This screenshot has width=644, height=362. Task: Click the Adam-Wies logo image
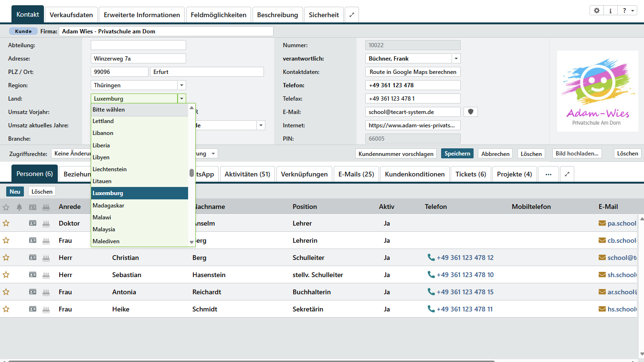click(x=598, y=91)
